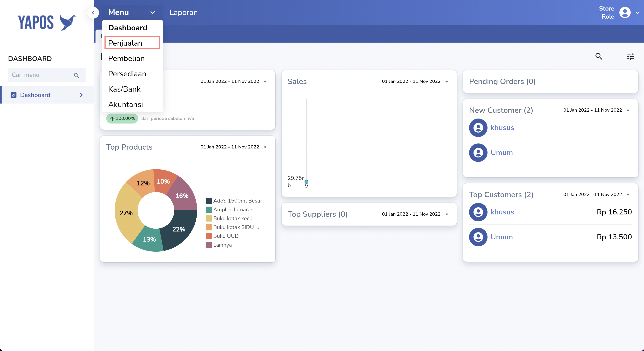Screen dimensions: 644x351
Task: Click the 22% pie chart slice
Action: click(179, 229)
